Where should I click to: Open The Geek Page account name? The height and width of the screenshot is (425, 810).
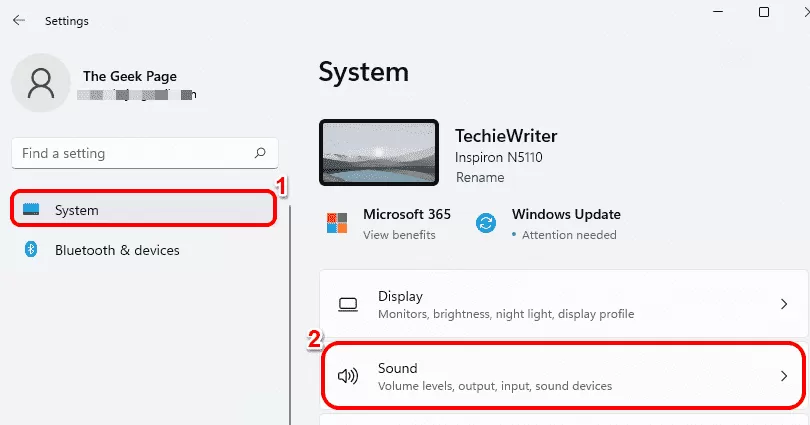[x=130, y=76]
